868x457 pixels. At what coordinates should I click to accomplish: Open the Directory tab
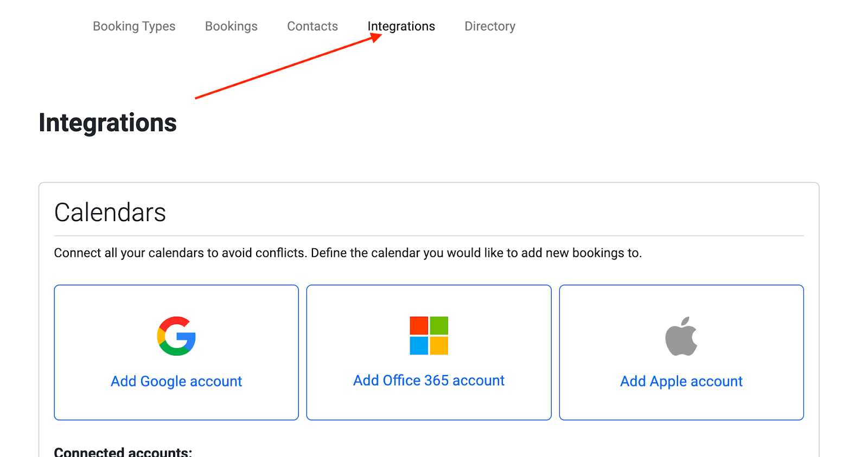490,26
